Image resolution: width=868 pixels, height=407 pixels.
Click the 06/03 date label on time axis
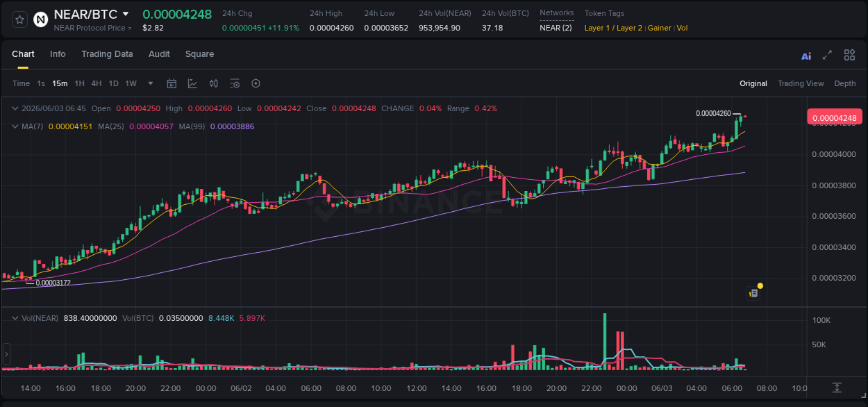point(661,388)
